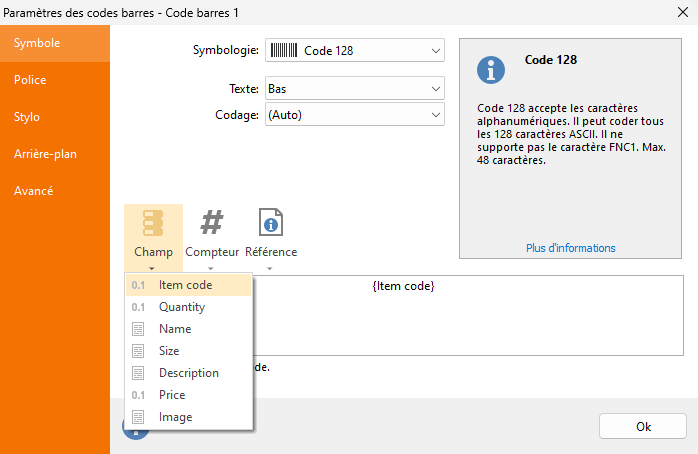Click the text icon beside Description
The image size is (698, 454).
pyautogui.click(x=138, y=373)
